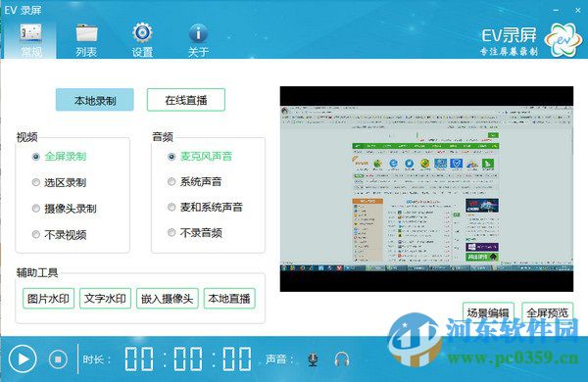The width and height of the screenshot is (588, 382).
Task: Select 系统声音 system audio
Action: coord(195,182)
